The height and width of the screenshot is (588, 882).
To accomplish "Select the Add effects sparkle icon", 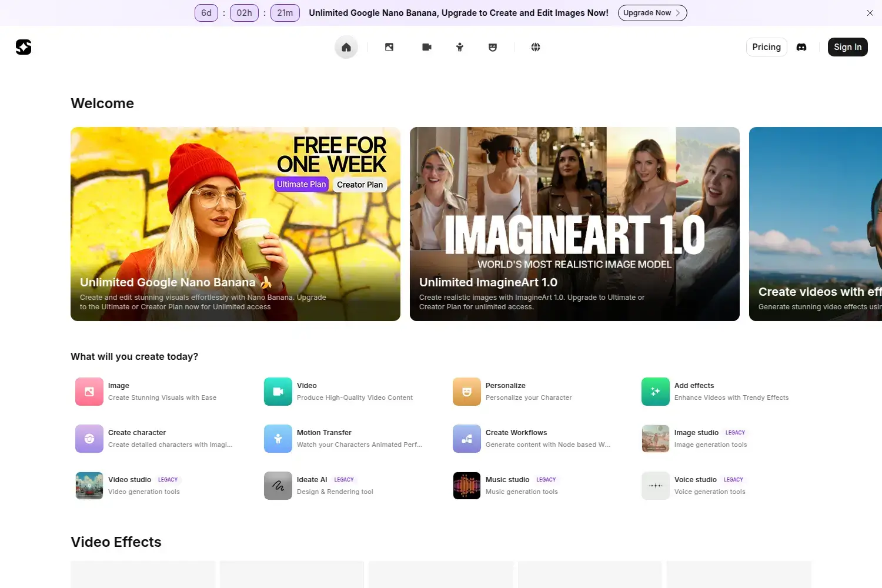I will [x=655, y=391].
